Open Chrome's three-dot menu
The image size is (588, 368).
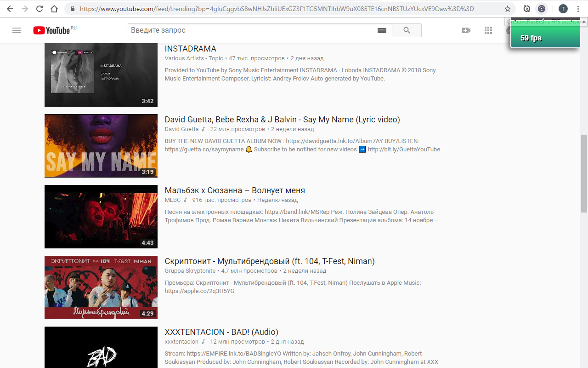pos(578,9)
